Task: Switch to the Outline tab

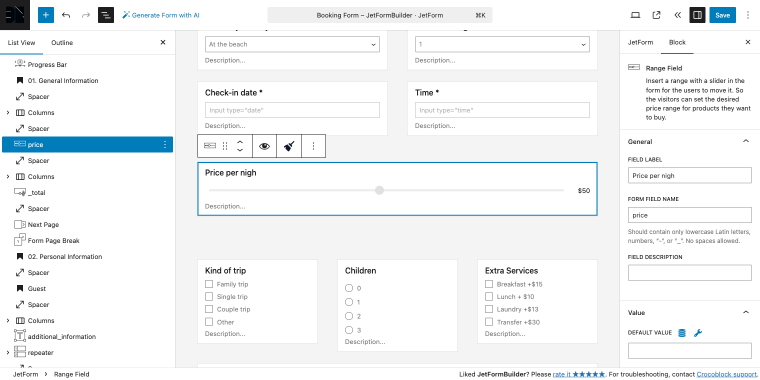Action: pyautogui.click(x=62, y=43)
